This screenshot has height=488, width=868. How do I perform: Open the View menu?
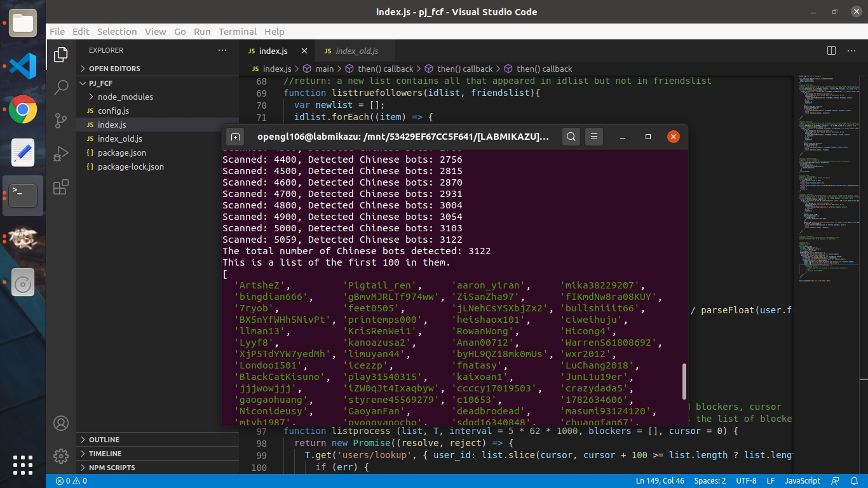point(155,32)
